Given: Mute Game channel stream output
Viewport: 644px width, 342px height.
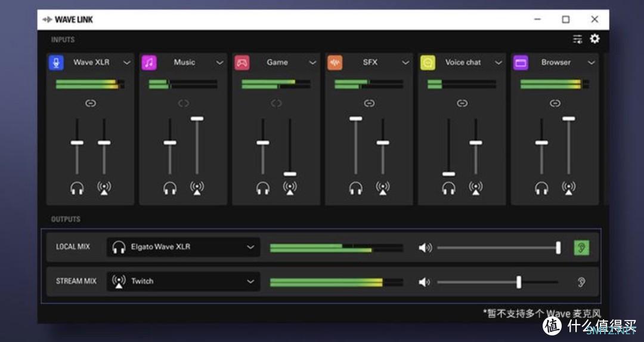Looking at the screenshot, I should coord(290,188).
